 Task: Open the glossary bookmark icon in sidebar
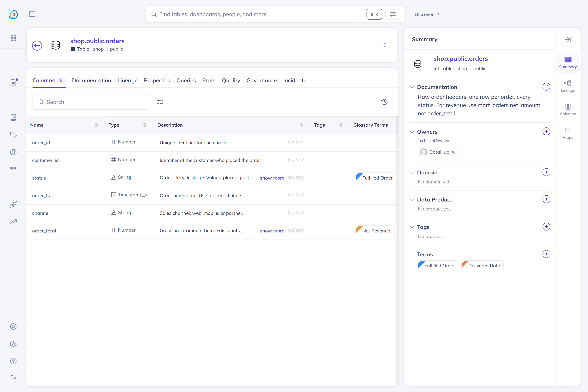[13, 117]
